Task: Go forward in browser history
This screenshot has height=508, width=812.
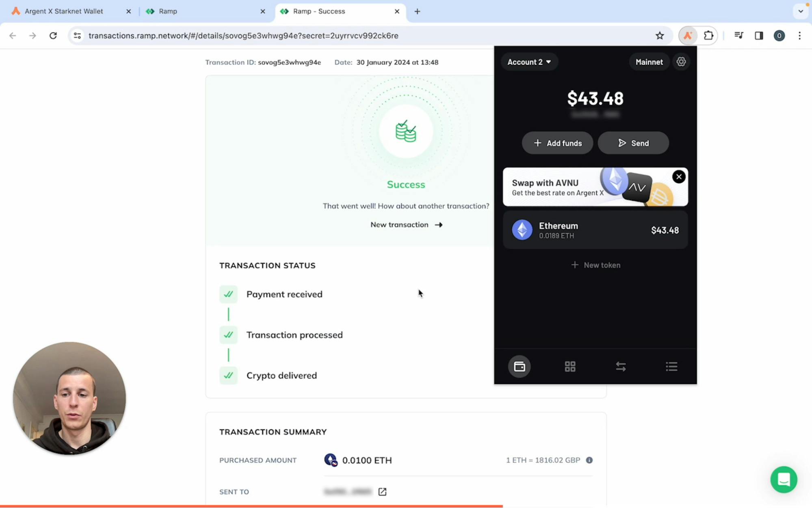Action: (32, 36)
